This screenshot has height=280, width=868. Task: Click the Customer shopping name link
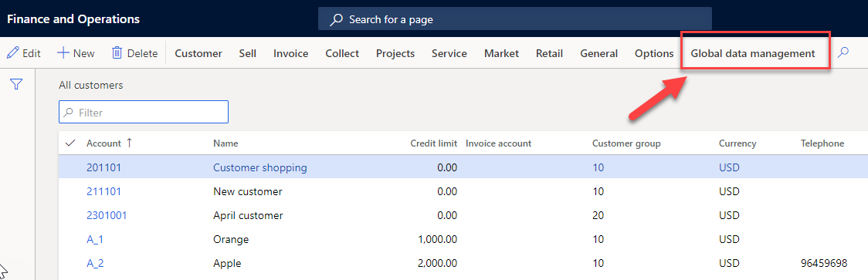pyautogui.click(x=259, y=167)
